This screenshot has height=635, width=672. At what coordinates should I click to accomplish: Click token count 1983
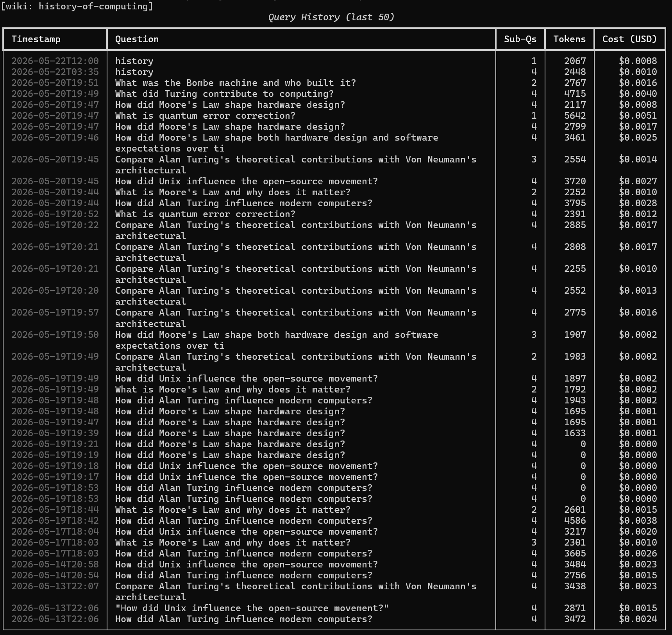coord(575,357)
